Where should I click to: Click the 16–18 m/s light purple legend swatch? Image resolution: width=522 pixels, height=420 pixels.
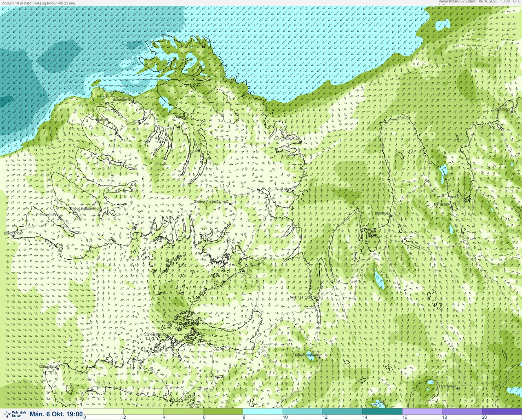pos(422,411)
